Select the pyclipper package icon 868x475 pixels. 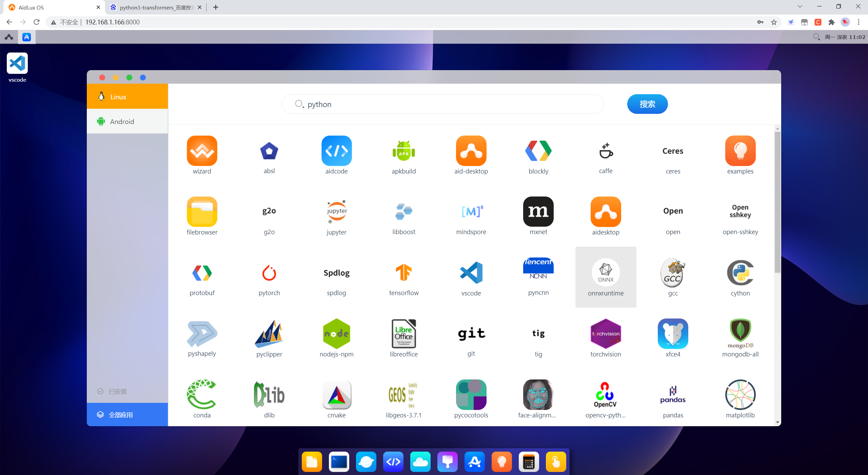click(269, 334)
